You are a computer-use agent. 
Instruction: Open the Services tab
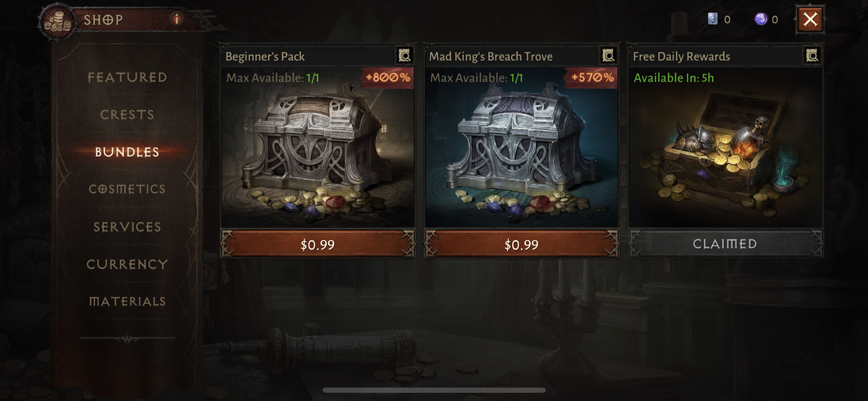[x=127, y=227]
